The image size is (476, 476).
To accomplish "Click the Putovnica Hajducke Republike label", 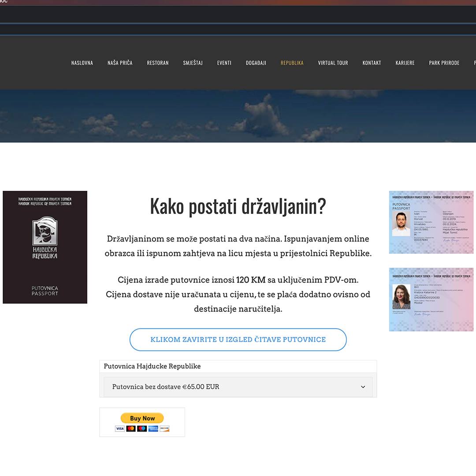I will (152, 366).
